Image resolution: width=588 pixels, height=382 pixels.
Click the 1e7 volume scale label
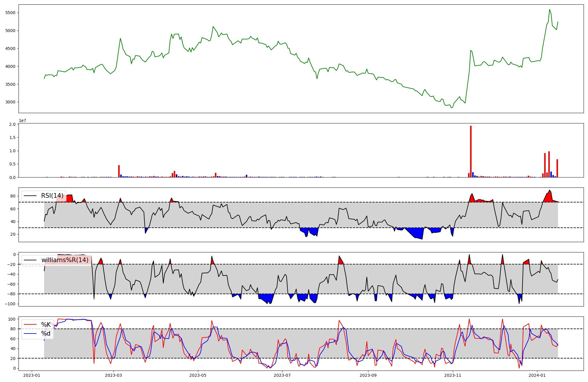[x=22, y=121]
